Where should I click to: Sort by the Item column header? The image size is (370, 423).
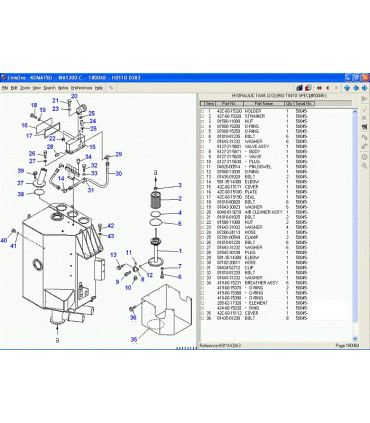pos(210,104)
